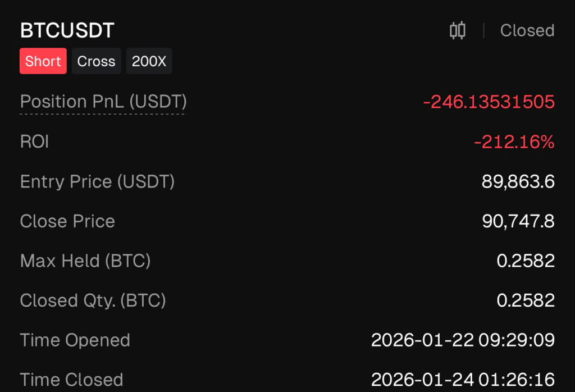The height and width of the screenshot is (392, 575).
Task: Select the Time Closed timestamp 2026-01-24 01:26:16
Action: 463,380
